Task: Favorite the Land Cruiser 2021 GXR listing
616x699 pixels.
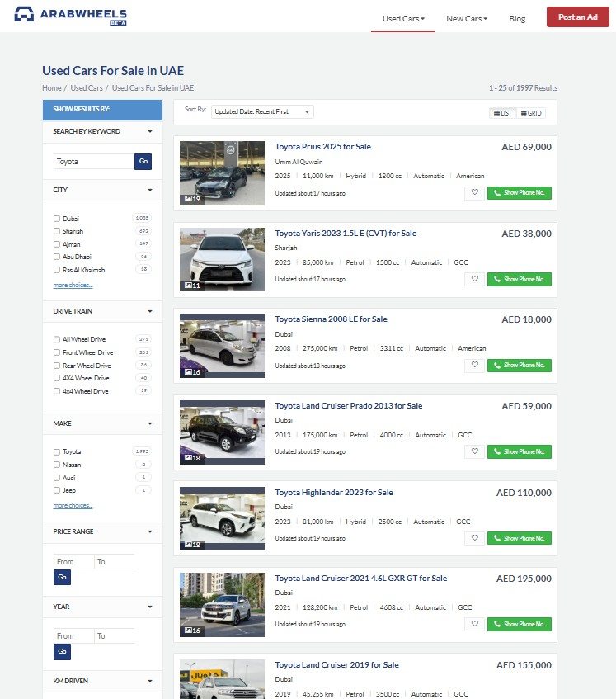Action: click(474, 624)
